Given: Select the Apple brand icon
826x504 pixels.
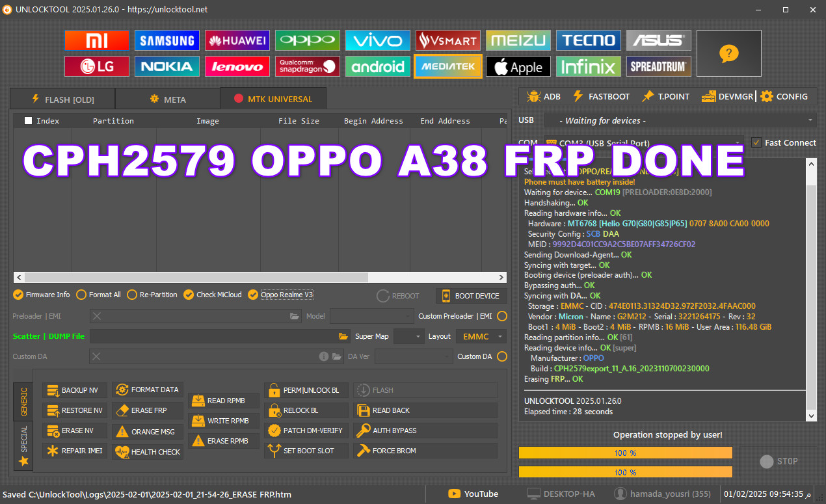Looking at the screenshot, I should point(518,66).
